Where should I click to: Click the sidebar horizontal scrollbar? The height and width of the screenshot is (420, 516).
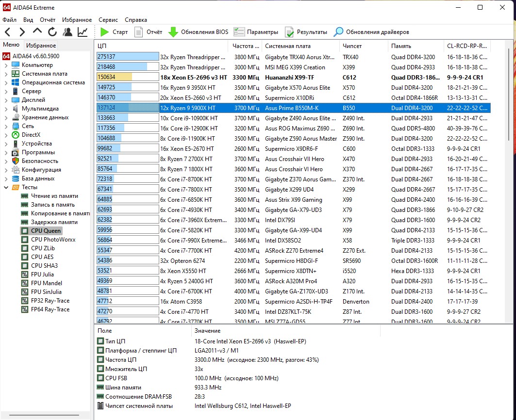pos(45,415)
